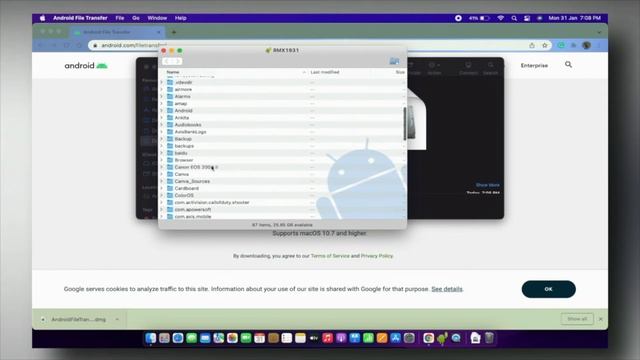Open App Store from the Dock
Image resolution: width=640 pixels, height=360 pixels.
(396, 338)
